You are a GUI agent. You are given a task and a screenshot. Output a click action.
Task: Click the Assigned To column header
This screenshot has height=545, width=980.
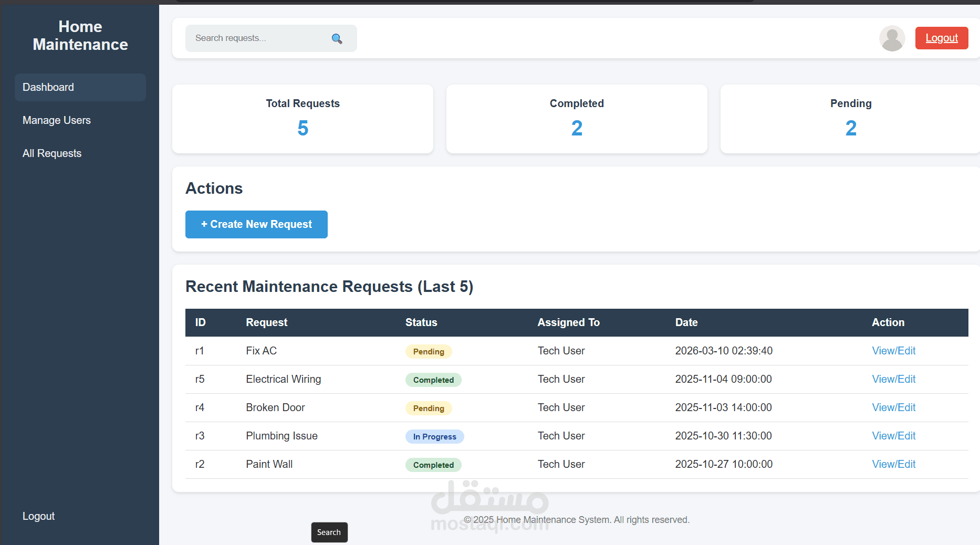(x=568, y=322)
